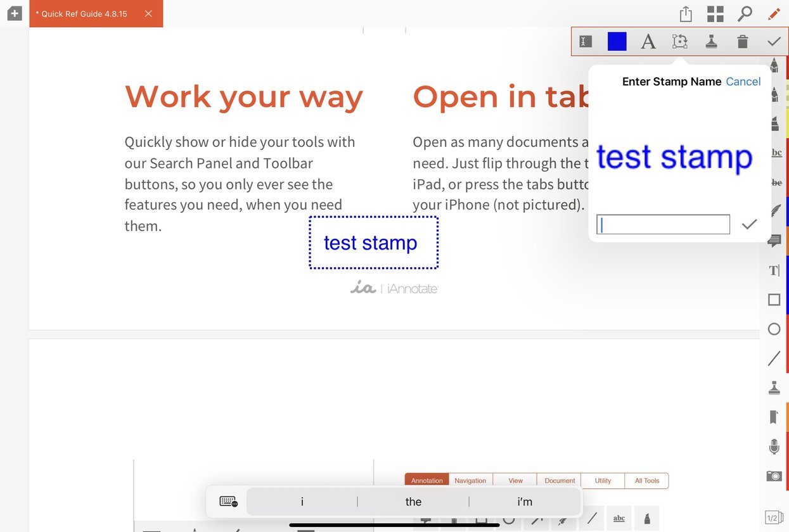This screenshot has height=532, width=789.
Task: Toggle the Underline annotation tool
Action: click(x=774, y=152)
